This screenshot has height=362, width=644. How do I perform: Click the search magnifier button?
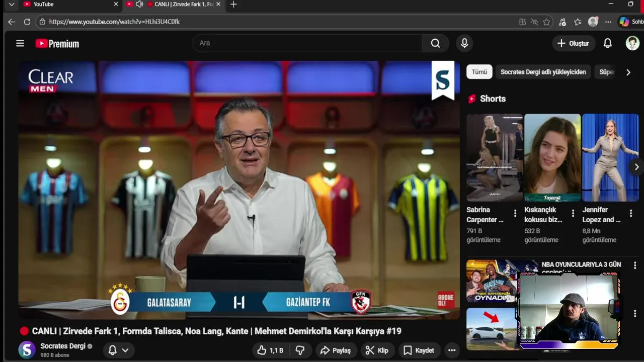pos(435,43)
